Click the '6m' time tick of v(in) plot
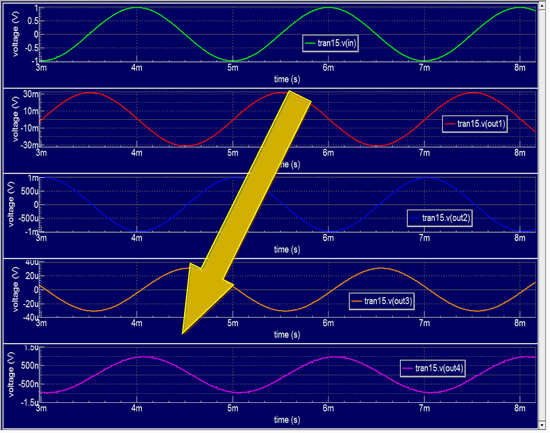The height and width of the screenshot is (433, 550). click(x=328, y=68)
